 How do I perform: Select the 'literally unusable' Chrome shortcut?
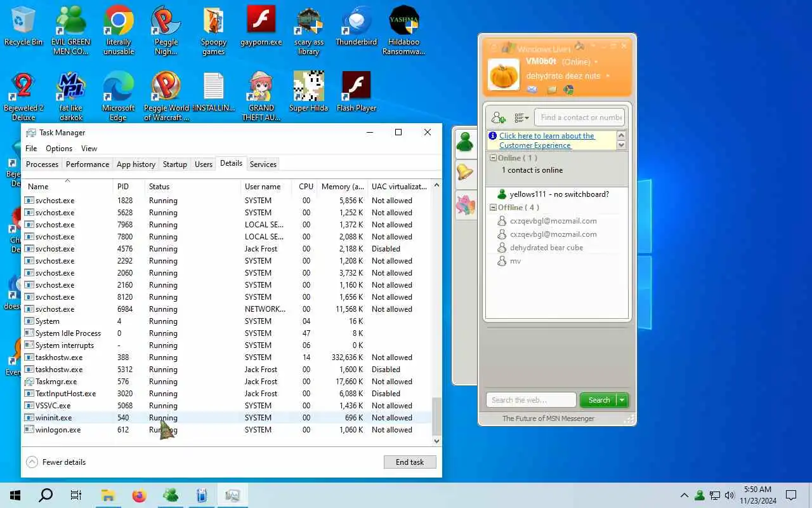(x=119, y=30)
